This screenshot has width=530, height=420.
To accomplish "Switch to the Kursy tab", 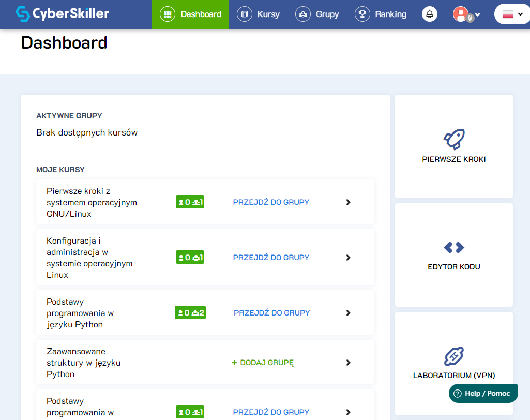I will click(259, 14).
